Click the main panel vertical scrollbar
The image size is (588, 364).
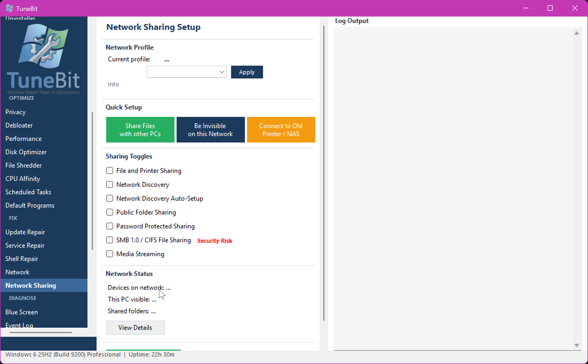(324, 173)
